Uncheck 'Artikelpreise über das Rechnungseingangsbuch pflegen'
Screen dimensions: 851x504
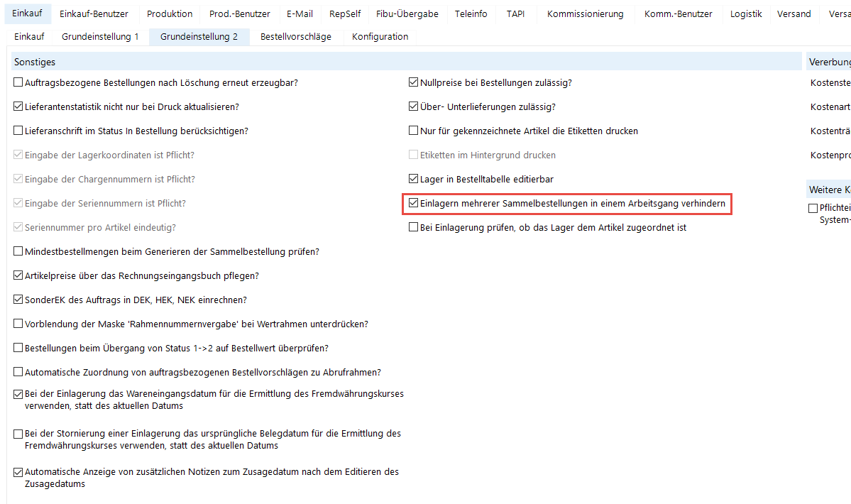18,275
